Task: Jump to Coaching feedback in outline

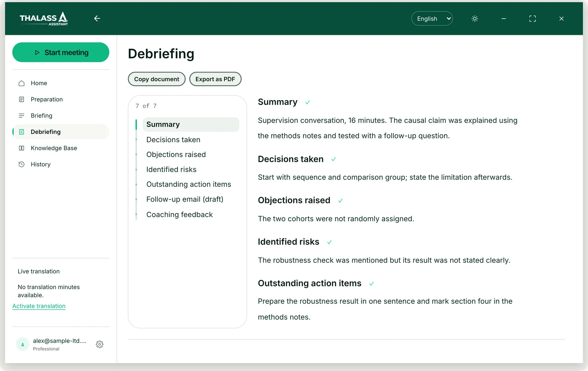Action: point(179,215)
